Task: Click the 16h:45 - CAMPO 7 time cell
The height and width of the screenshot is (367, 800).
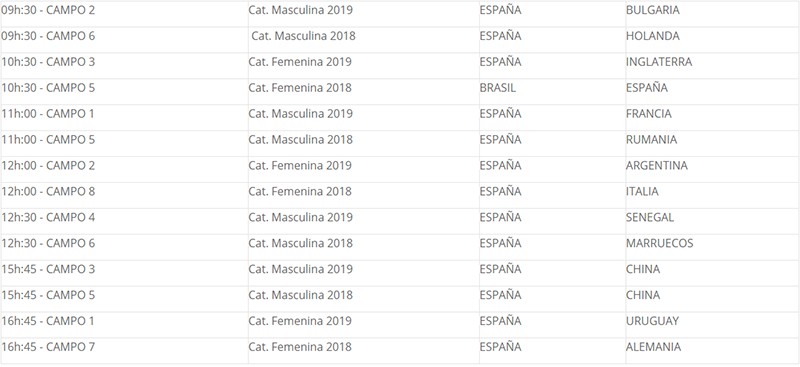Action: tap(124, 348)
